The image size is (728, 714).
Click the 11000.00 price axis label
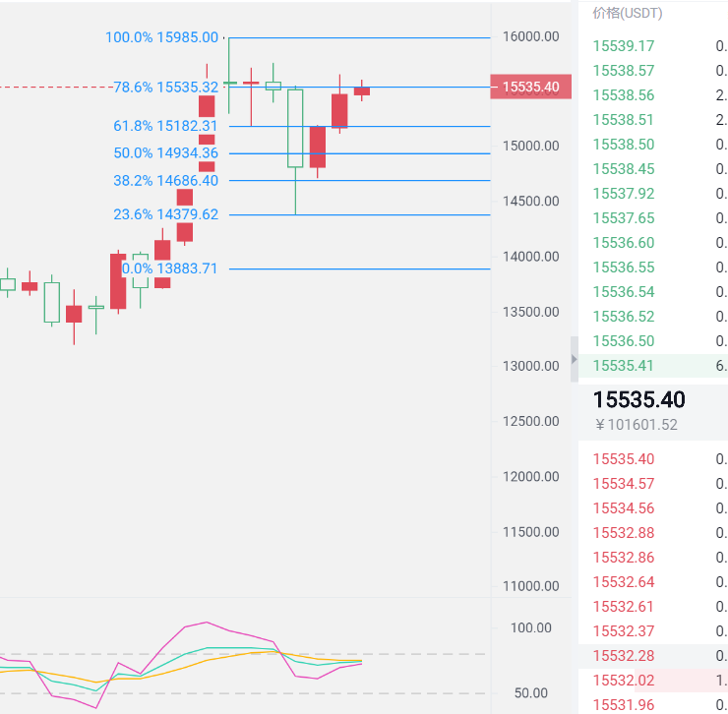tap(530, 586)
